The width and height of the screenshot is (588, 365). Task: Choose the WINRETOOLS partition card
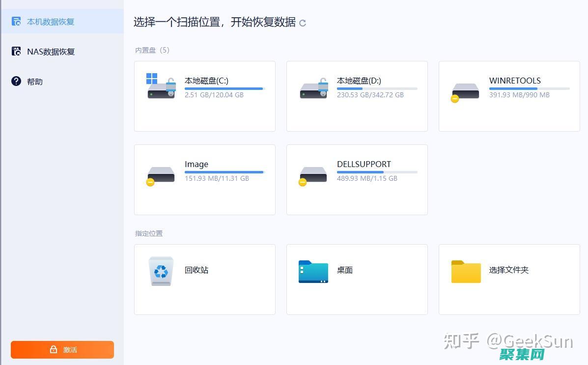[509, 96]
